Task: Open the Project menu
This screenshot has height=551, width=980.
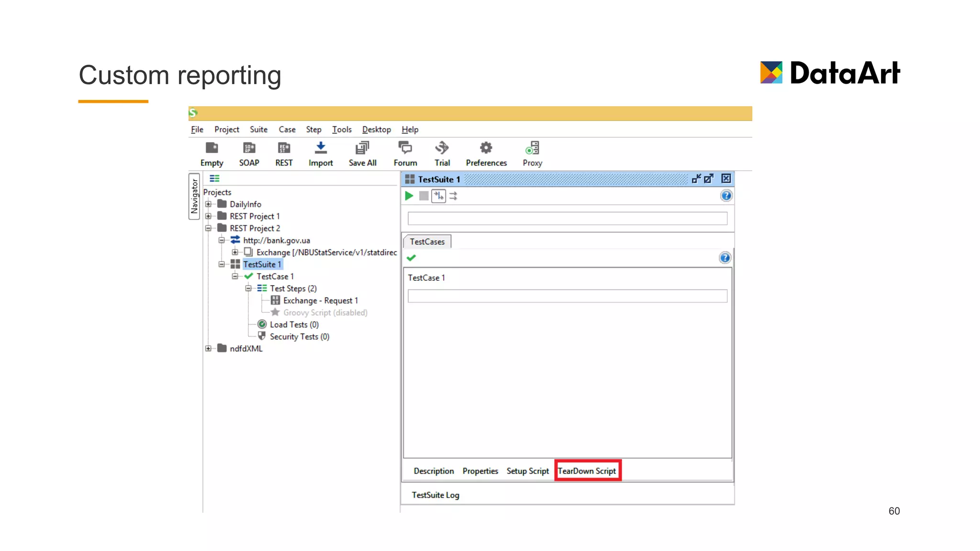Action: pyautogui.click(x=227, y=130)
